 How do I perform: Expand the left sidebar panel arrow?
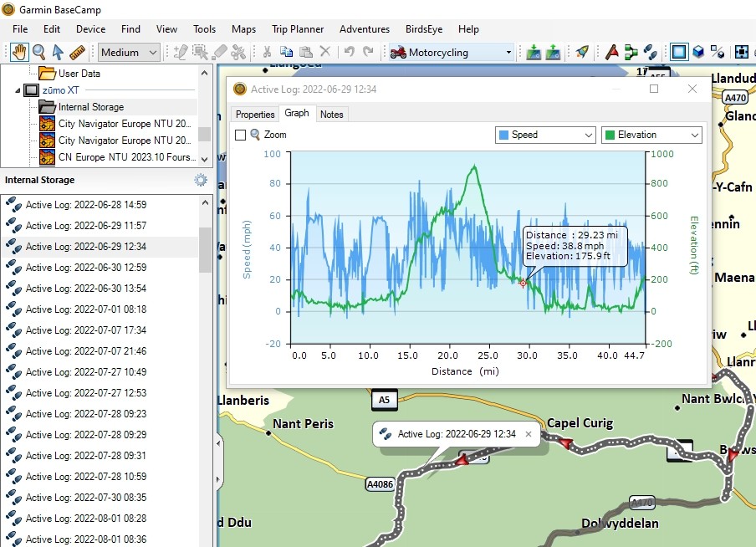[x=218, y=479]
